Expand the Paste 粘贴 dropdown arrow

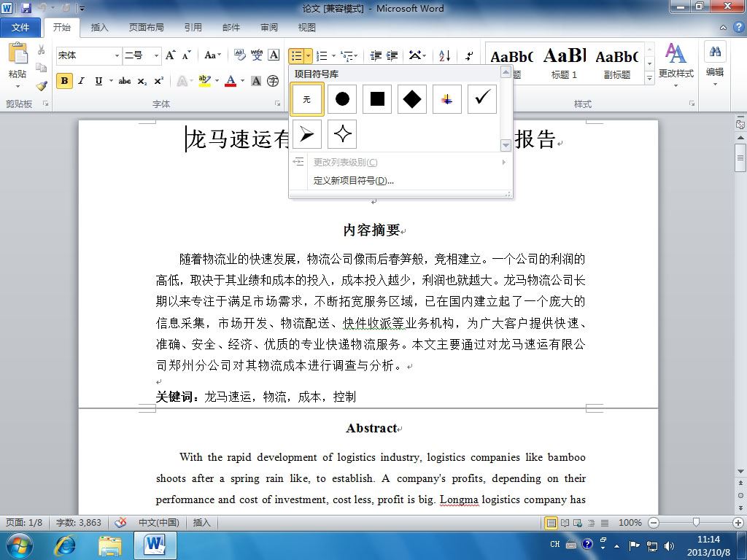(x=18, y=86)
